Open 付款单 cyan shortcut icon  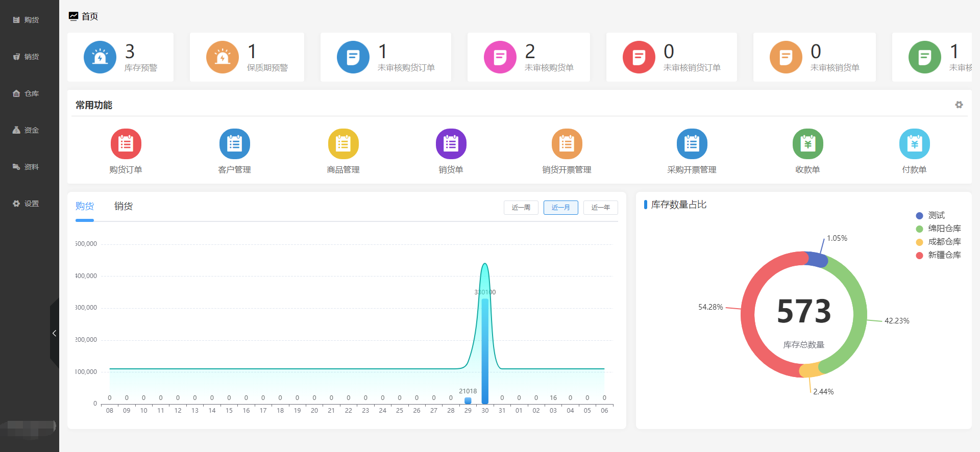915,144
